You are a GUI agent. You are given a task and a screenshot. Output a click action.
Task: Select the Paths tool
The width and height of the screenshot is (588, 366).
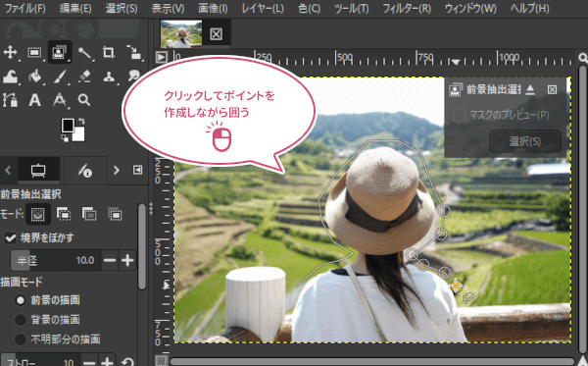pyautogui.click(x=10, y=100)
